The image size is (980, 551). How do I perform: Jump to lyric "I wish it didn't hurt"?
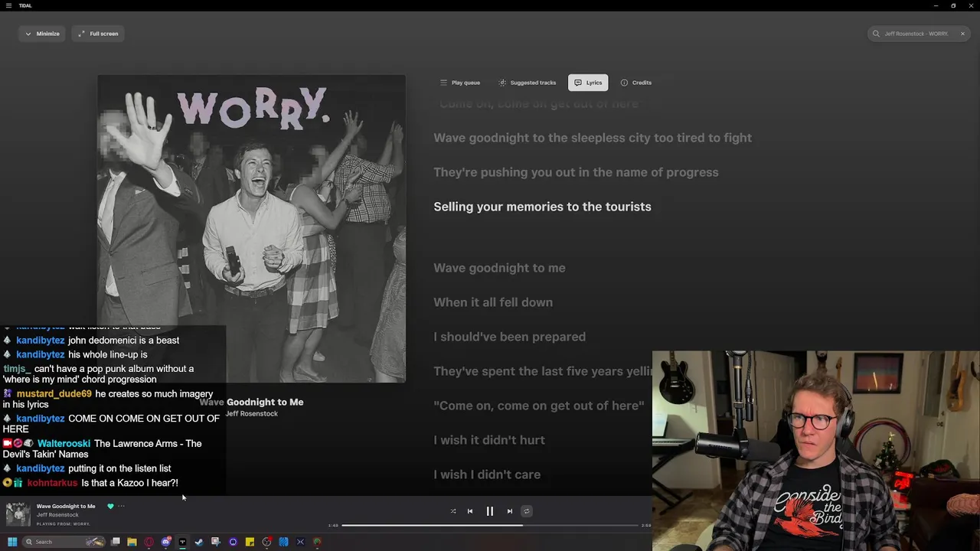click(x=489, y=440)
